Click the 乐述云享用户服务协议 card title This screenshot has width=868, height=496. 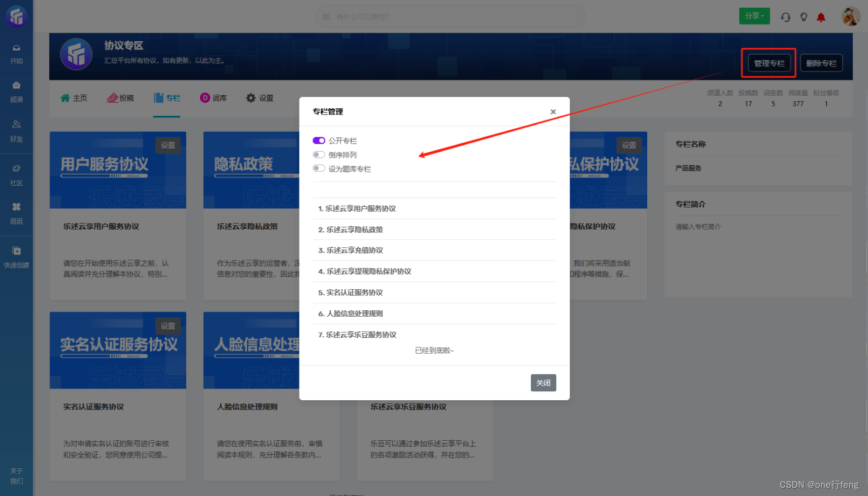click(101, 226)
